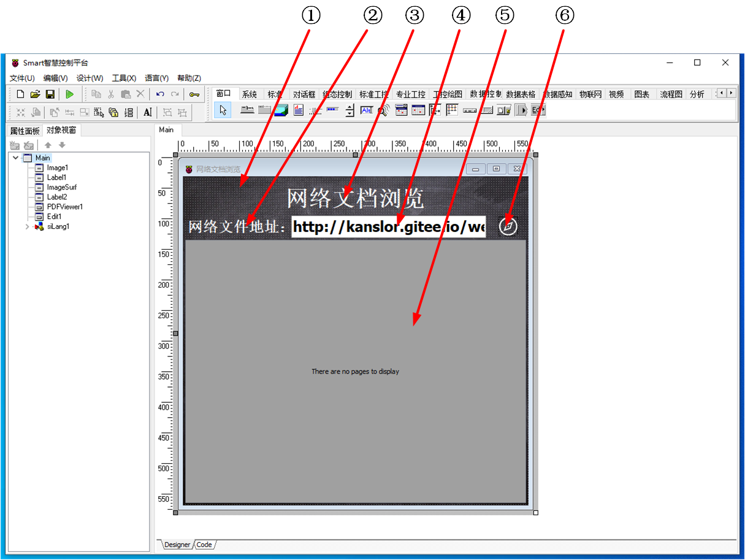This screenshot has height=560, width=745.
Task: Click the numbered list order icon in toolbar
Action: coord(128,112)
